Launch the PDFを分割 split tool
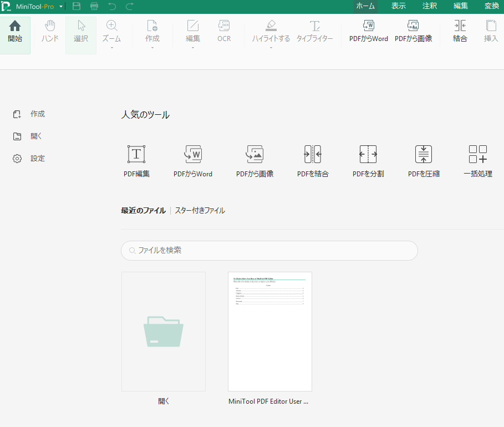 pyautogui.click(x=368, y=161)
